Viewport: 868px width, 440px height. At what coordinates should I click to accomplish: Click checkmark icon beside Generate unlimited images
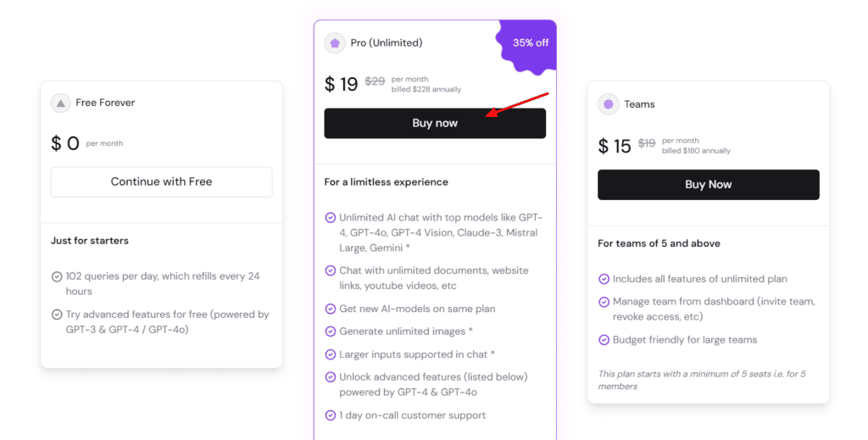pos(331,331)
